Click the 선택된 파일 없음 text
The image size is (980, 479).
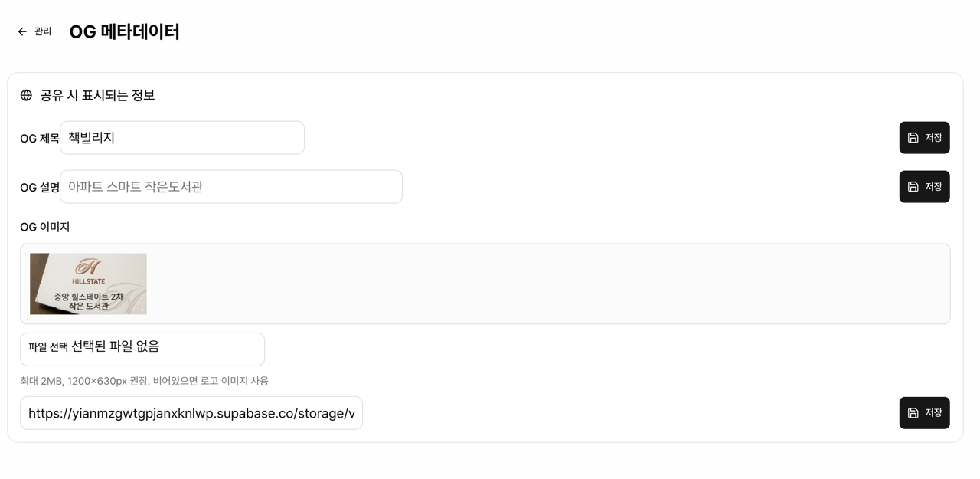coord(116,346)
